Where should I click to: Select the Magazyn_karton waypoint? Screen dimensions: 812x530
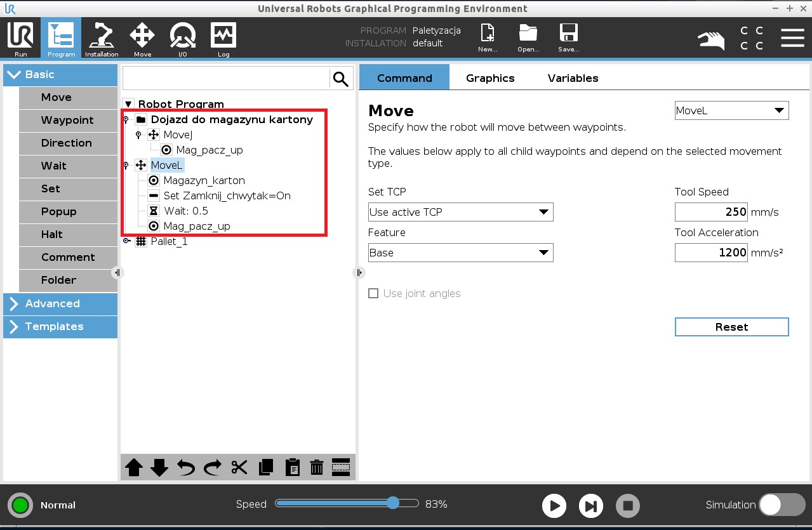pyautogui.click(x=204, y=180)
